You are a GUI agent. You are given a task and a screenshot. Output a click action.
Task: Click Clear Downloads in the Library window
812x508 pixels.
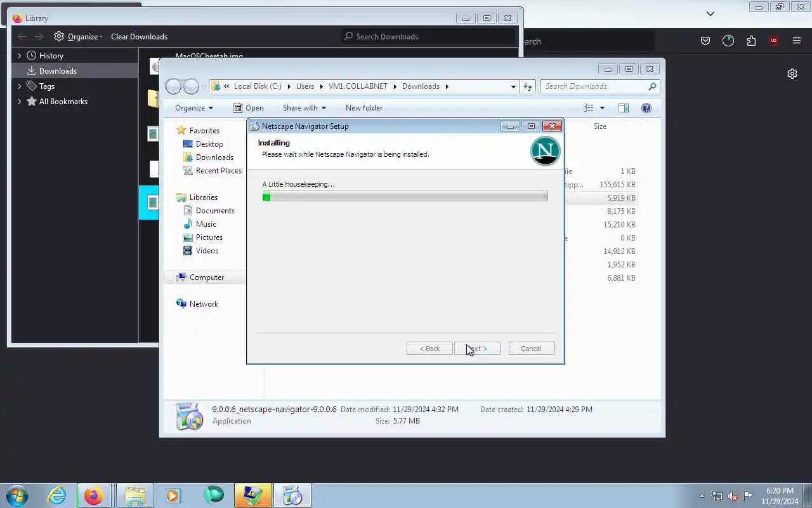click(139, 37)
